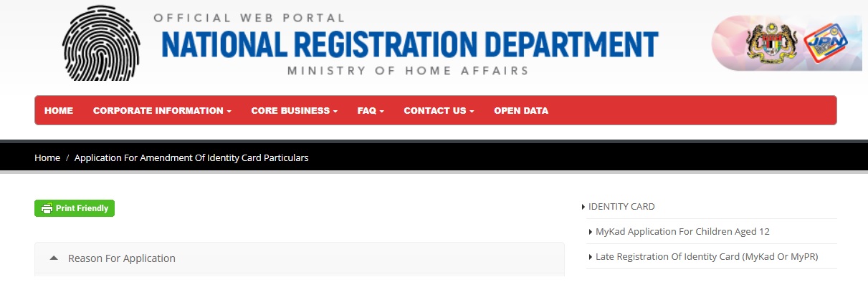The image size is (868, 287).
Task: Click the arrow beside Late Registration item
Action: click(591, 257)
